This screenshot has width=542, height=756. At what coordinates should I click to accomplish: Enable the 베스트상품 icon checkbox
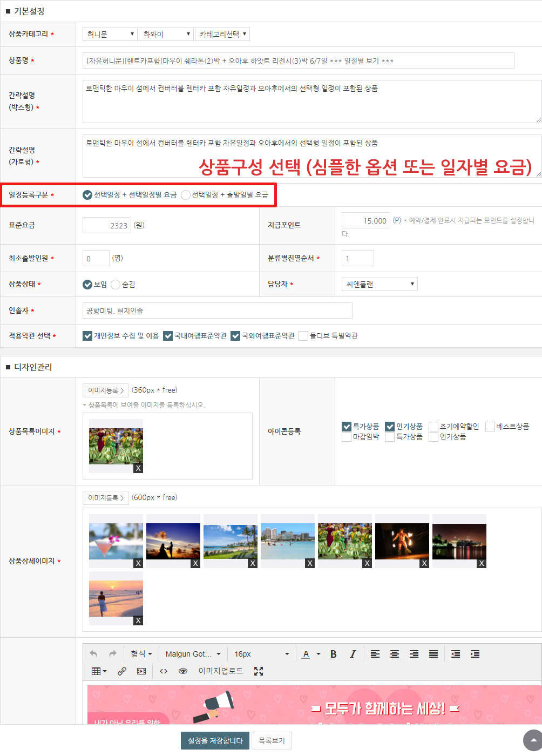click(490, 427)
